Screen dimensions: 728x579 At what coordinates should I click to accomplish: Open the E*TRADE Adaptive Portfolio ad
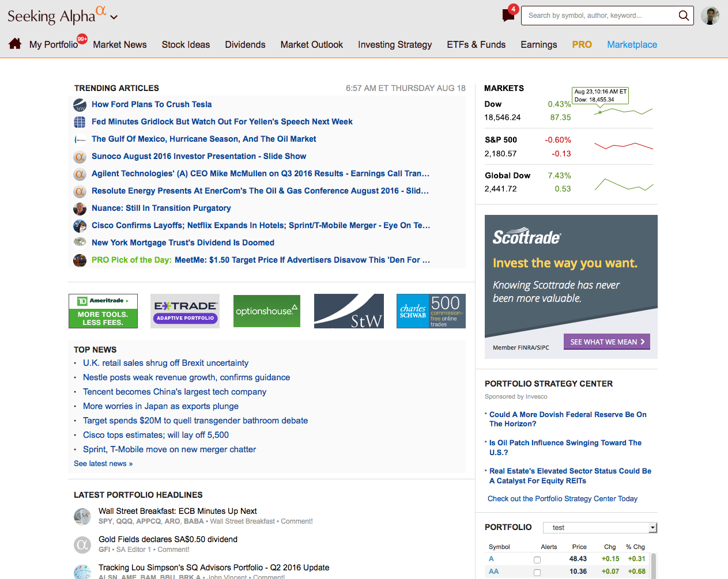point(185,311)
